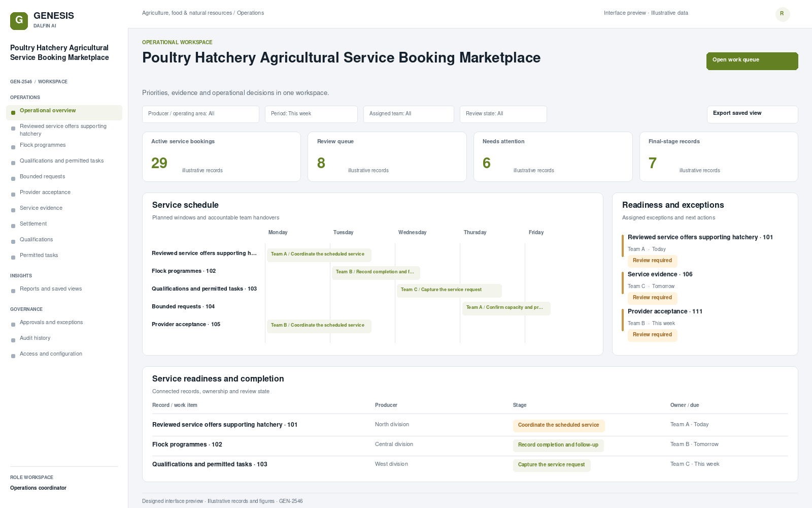Select Monday Team A Coordinate schedule block
Viewport: 812px width, 508px height.
click(x=319, y=255)
